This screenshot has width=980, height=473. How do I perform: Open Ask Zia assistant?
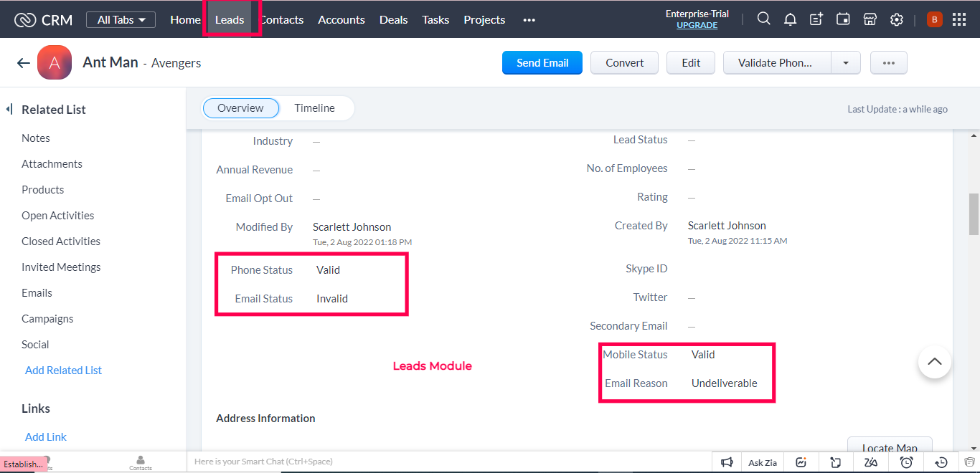coord(763,462)
